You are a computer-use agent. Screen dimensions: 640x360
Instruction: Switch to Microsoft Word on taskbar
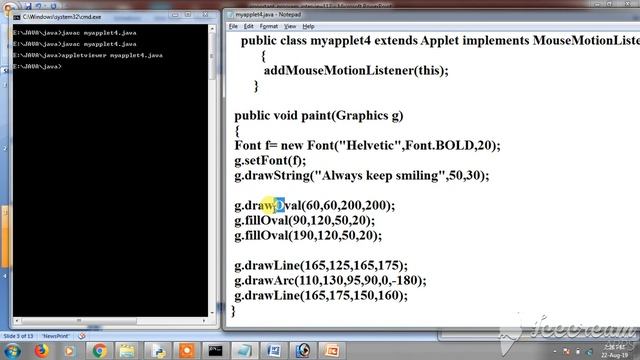coord(274,351)
